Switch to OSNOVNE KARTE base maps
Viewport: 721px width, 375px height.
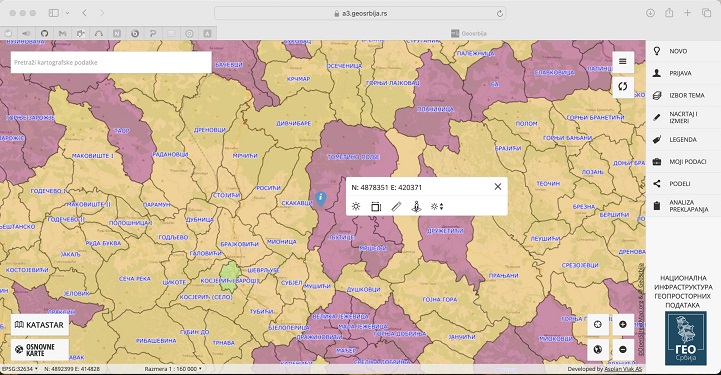pos(40,350)
